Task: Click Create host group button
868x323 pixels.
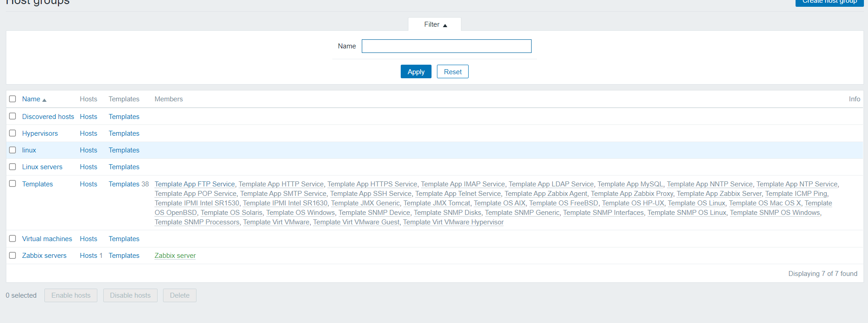Action: [830, 2]
